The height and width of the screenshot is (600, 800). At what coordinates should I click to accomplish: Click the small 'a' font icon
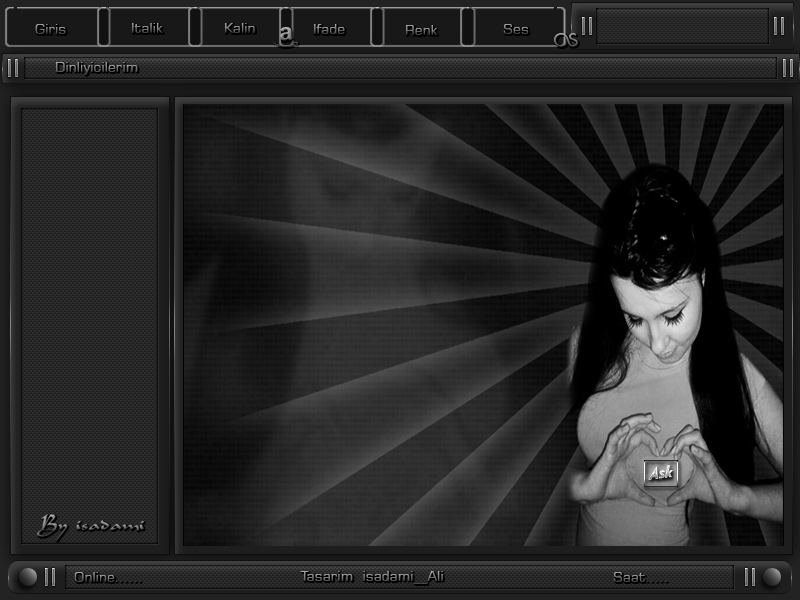(x=286, y=35)
